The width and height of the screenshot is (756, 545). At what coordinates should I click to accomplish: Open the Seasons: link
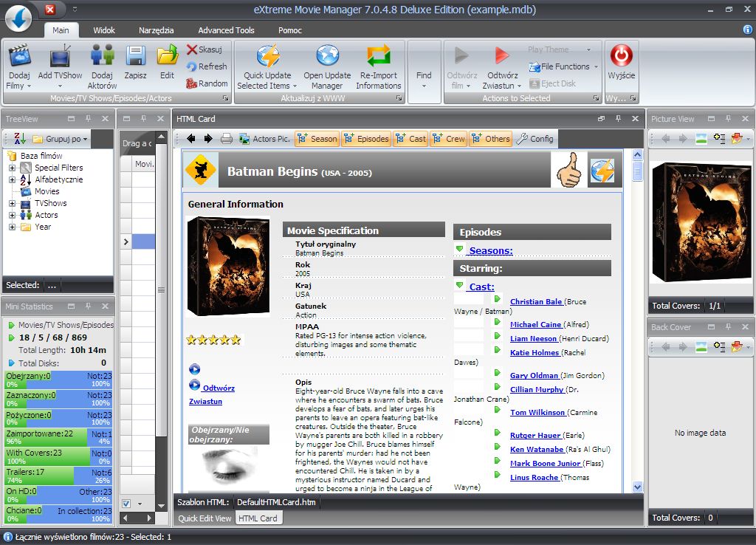pyautogui.click(x=491, y=250)
